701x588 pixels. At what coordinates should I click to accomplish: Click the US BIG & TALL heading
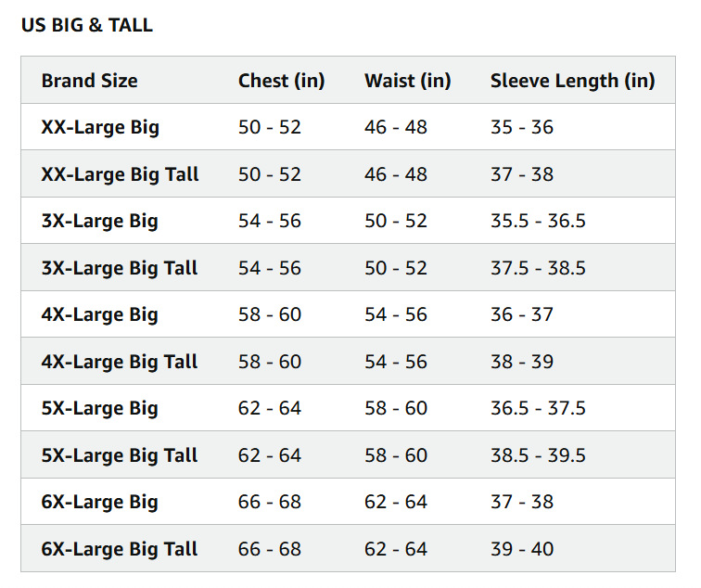tap(86, 25)
